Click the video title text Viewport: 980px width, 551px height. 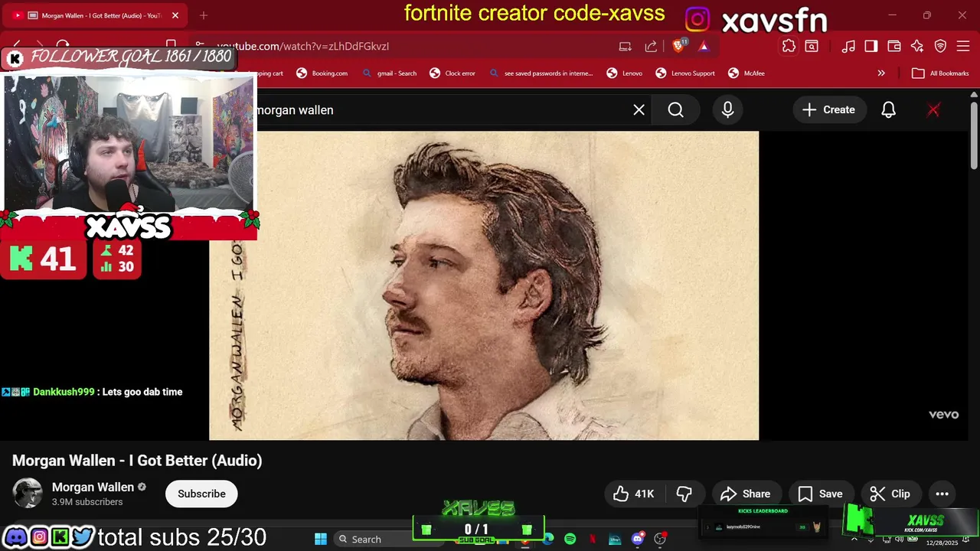137,460
